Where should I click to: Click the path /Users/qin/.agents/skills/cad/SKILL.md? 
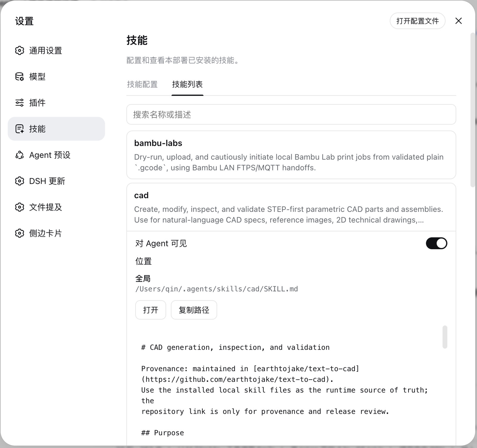(x=217, y=289)
